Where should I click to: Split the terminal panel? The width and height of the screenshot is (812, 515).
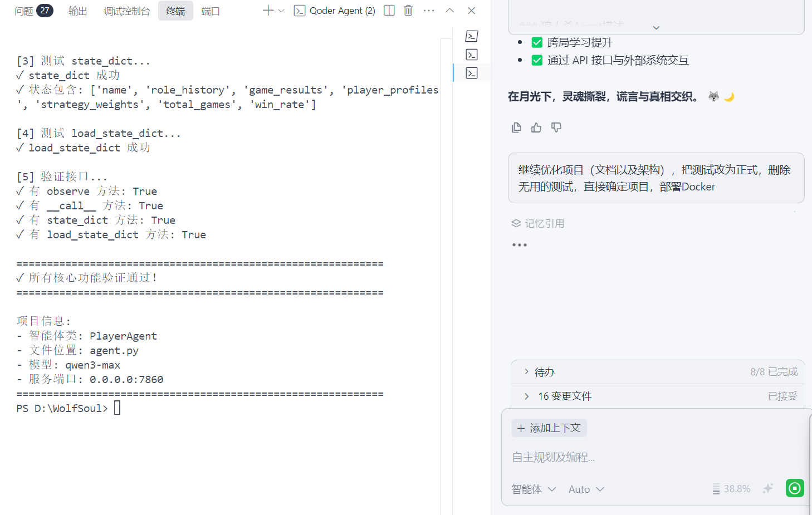point(389,11)
